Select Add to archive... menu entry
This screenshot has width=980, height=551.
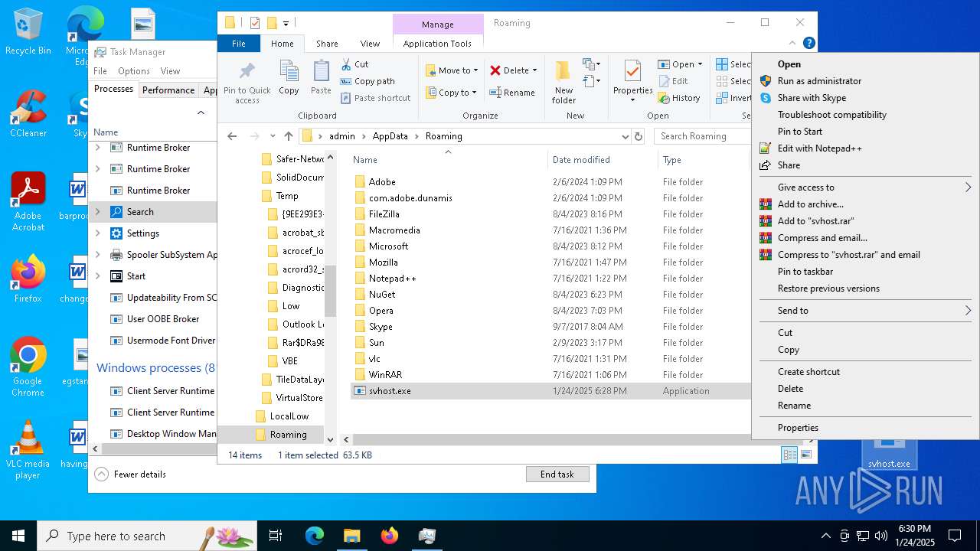(810, 204)
